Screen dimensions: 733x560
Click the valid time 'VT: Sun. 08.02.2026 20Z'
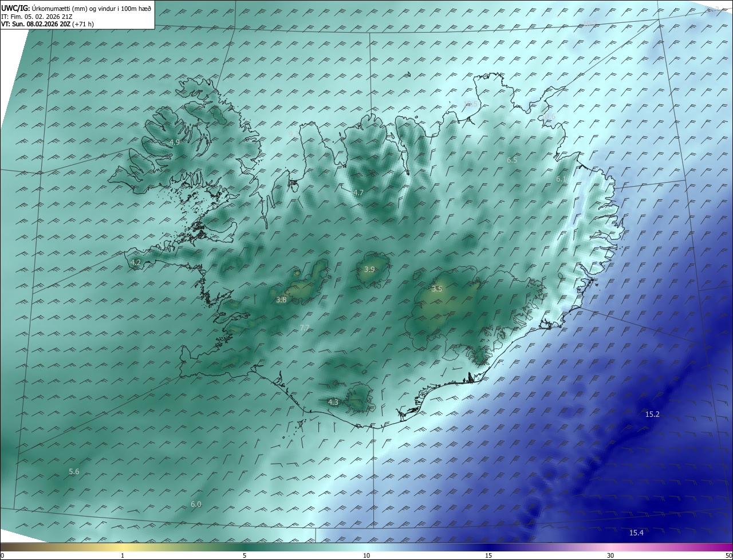pos(37,25)
